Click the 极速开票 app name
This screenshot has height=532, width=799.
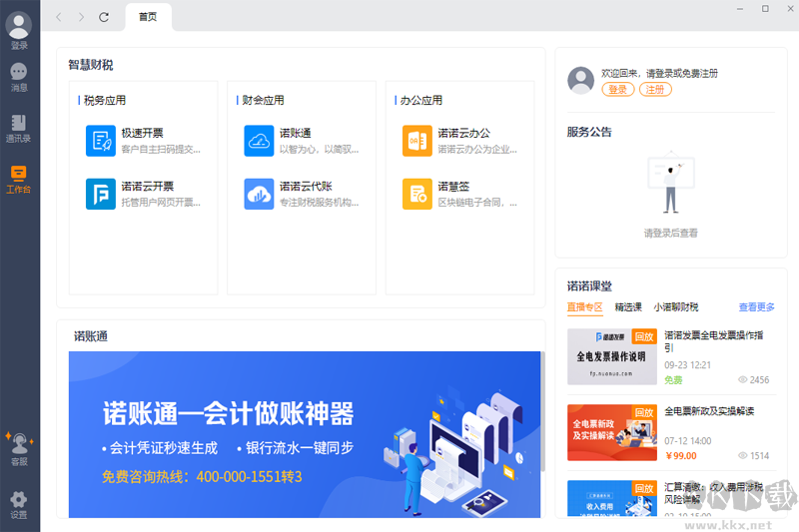pos(142,133)
